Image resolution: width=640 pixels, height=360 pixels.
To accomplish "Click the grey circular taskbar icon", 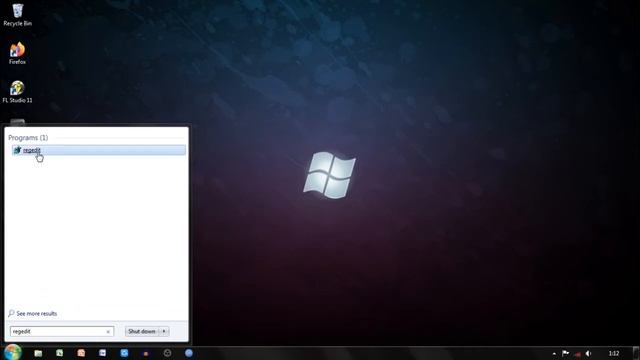I will click(167, 353).
